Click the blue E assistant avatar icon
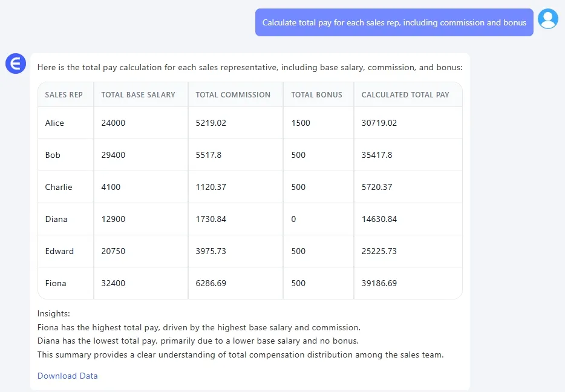This screenshot has height=392, width=565. tap(15, 64)
